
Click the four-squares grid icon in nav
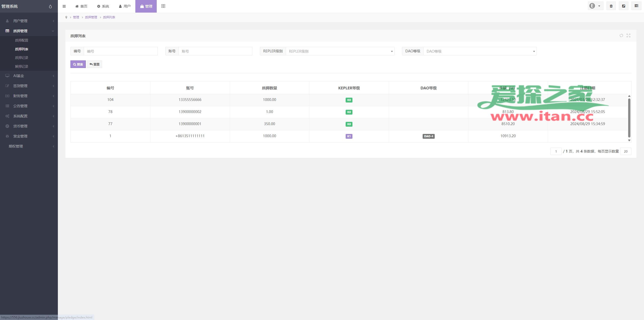[163, 6]
